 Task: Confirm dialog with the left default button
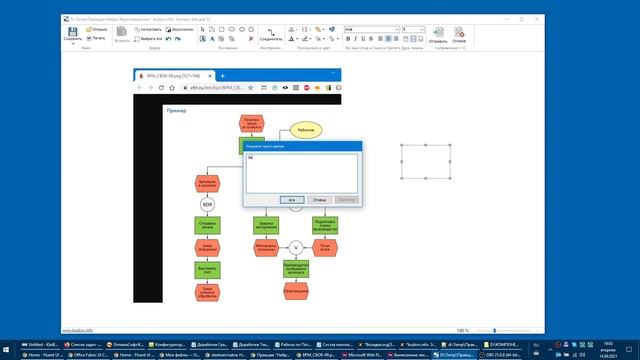[292, 200]
